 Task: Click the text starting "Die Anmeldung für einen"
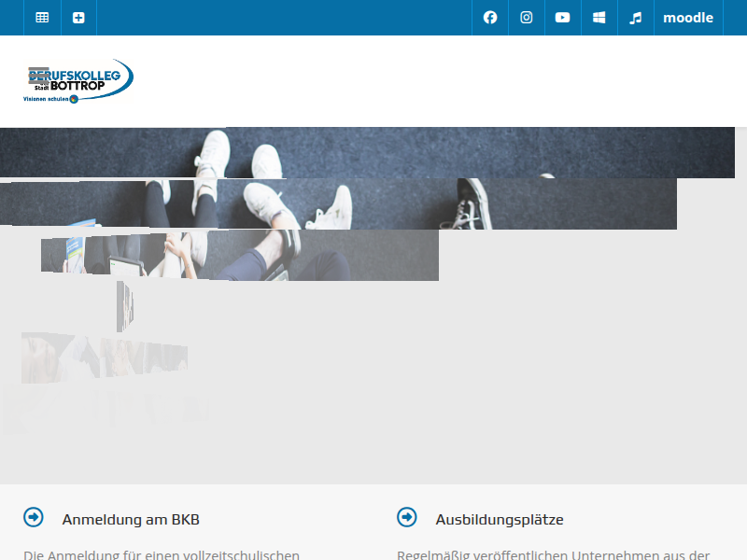[x=162, y=554]
